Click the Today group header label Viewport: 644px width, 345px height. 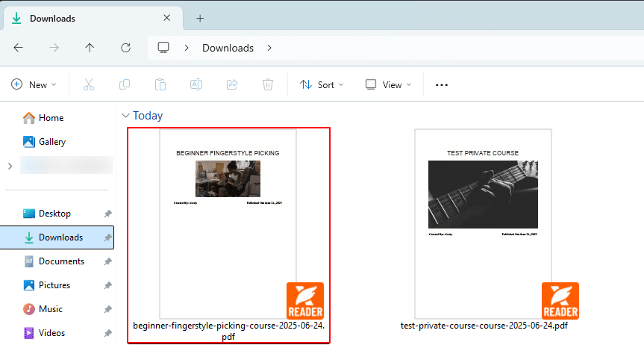[x=148, y=116]
